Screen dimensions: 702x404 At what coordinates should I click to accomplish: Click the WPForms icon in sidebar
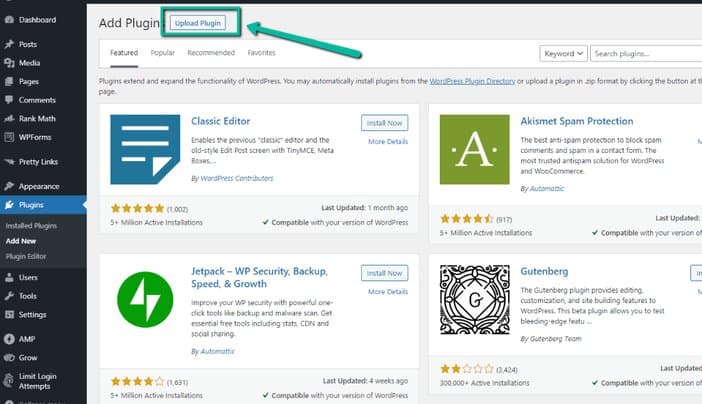(9, 137)
